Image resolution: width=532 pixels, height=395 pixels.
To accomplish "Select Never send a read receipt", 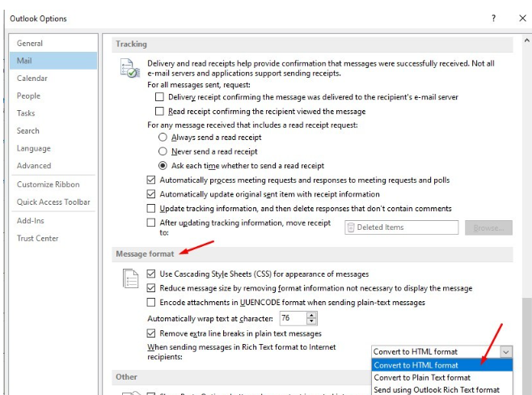I will click(x=163, y=151).
